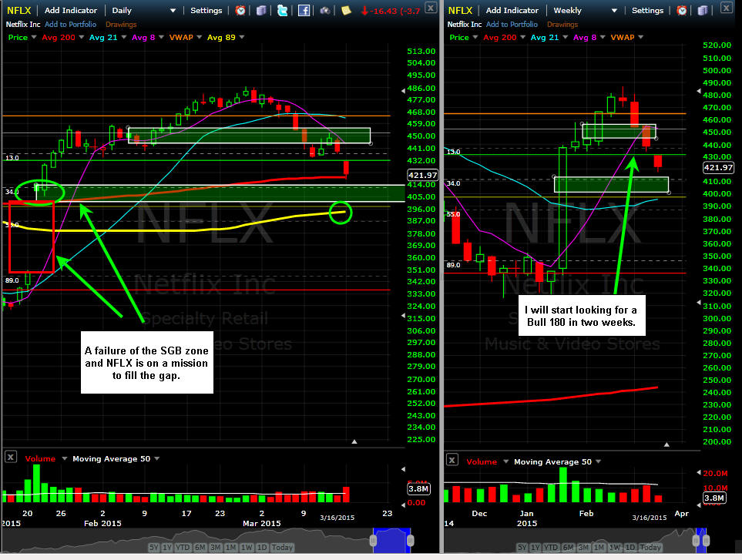Click the 421.97 price label on Weekly axis

coord(718,167)
